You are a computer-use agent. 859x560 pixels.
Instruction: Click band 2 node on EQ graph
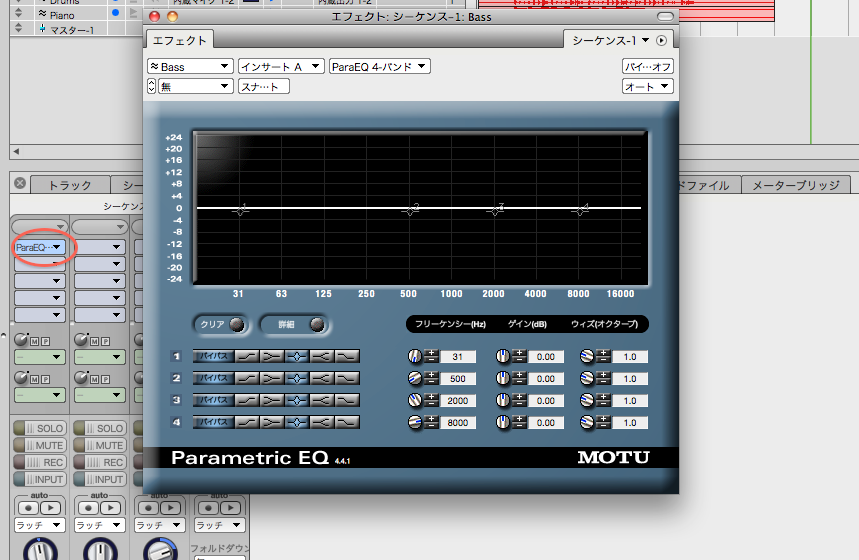(x=410, y=210)
